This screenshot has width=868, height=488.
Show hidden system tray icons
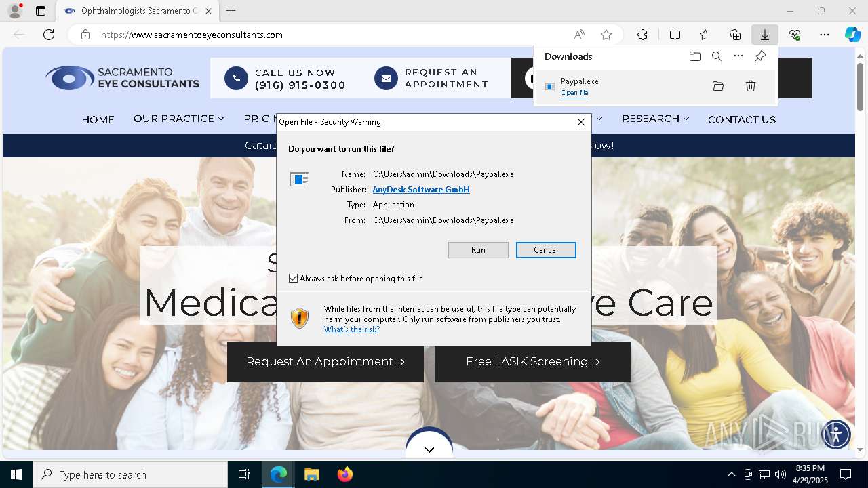click(731, 474)
